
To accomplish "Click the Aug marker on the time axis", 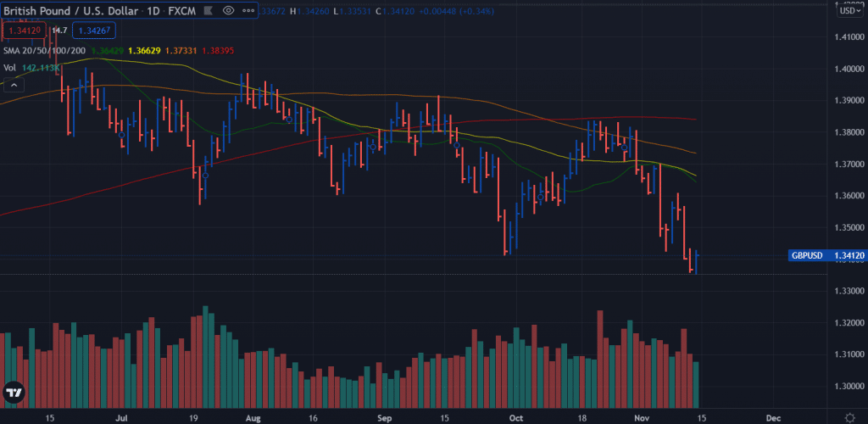I will pyautogui.click(x=252, y=418).
